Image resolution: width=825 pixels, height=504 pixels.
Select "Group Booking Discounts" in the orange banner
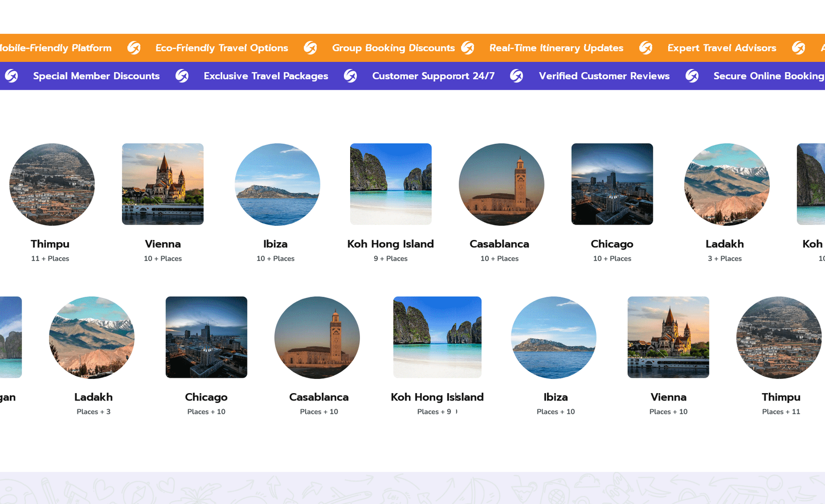point(393,48)
